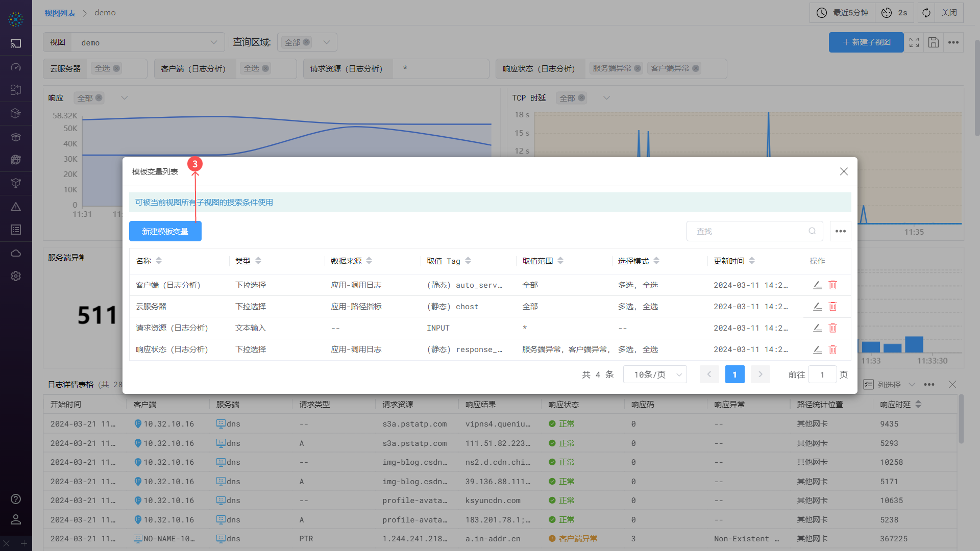Open the more options menu beside search box
This screenshot has height=551, width=980.
pos(840,231)
